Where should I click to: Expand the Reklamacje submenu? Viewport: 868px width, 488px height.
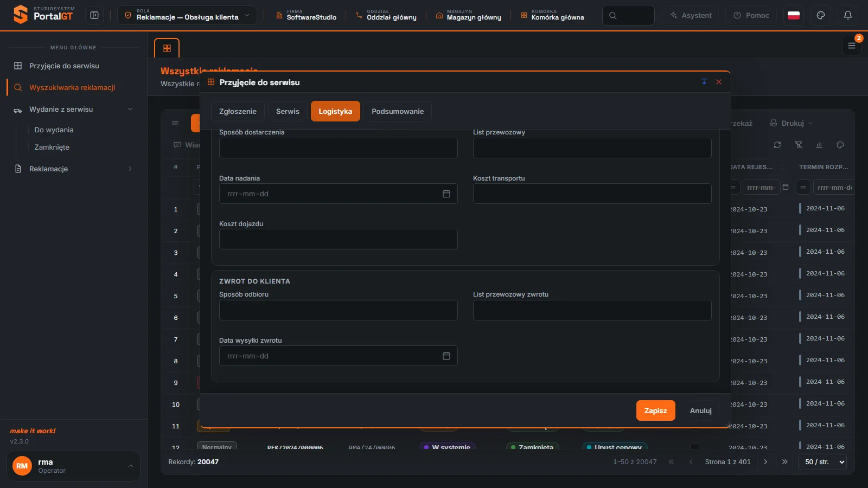coord(73,169)
